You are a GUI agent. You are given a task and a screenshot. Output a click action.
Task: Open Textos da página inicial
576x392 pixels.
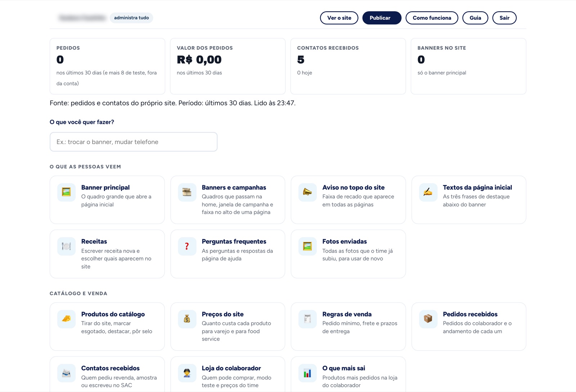(x=477, y=188)
